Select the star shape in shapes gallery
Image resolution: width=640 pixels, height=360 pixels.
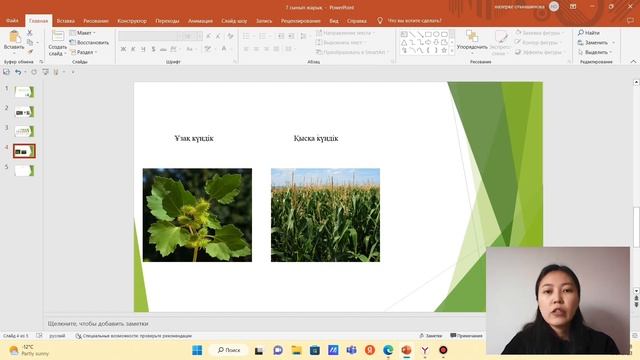tap(444, 50)
